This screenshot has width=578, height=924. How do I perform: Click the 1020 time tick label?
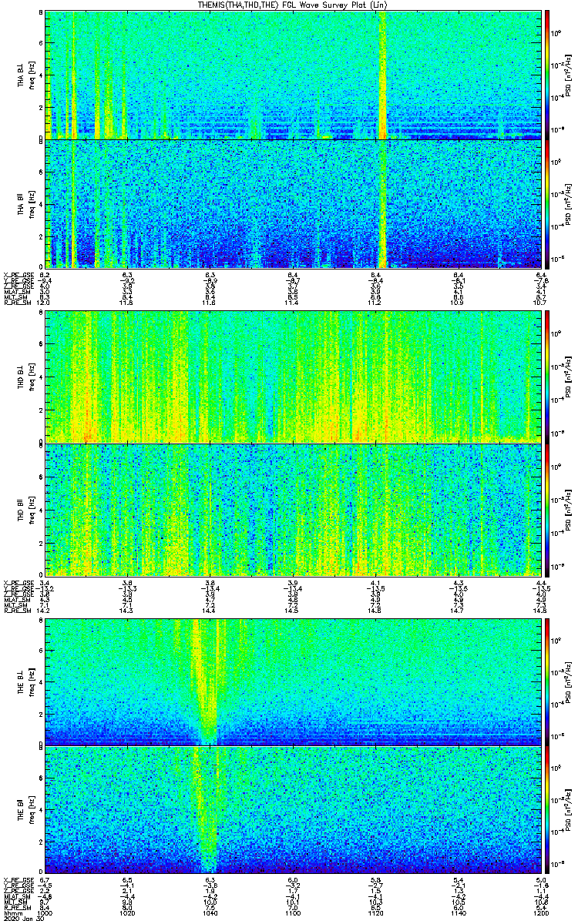pyautogui.click(x=128, y=912)
